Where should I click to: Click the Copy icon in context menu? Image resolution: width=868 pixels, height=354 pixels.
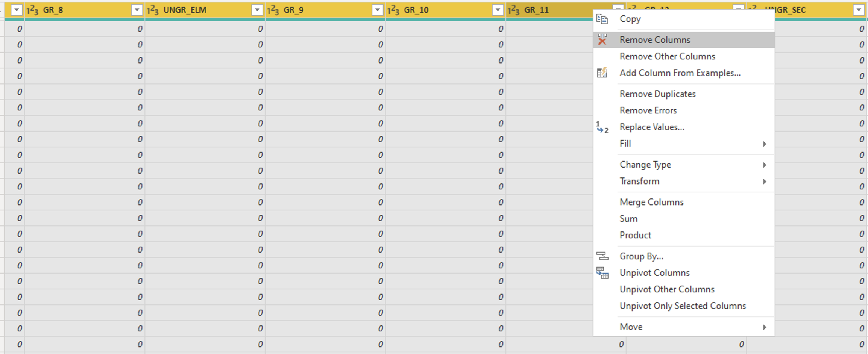coord(602,19)
